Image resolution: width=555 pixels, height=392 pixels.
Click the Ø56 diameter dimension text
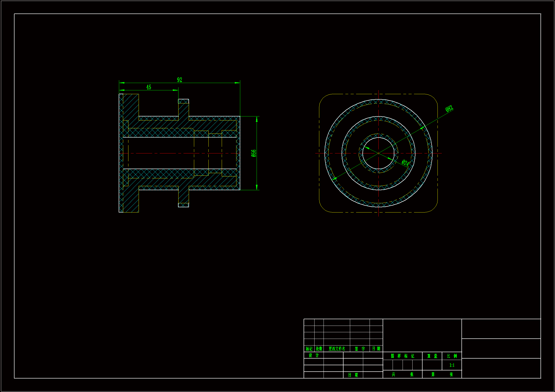pyautogui.click(x=254, y=153)
